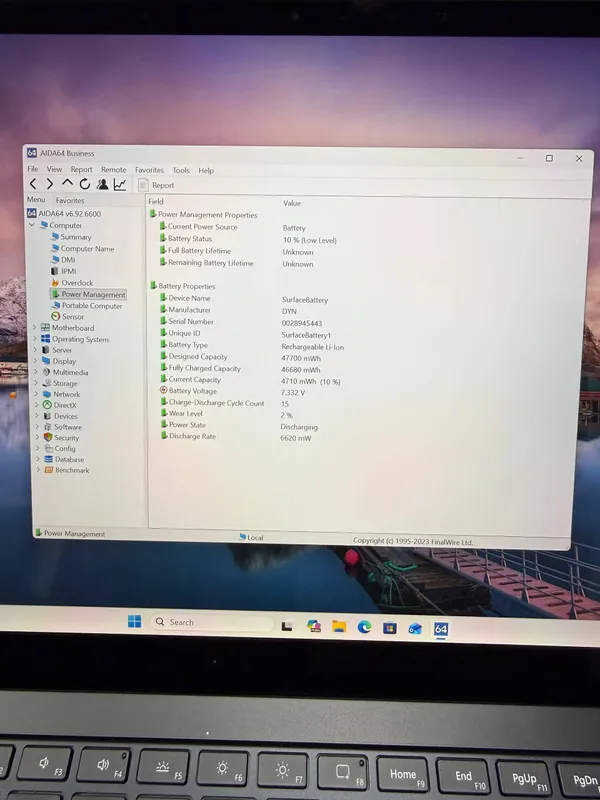
Task: Select the Battery Voltage row
Action: (x=233, y=392)
